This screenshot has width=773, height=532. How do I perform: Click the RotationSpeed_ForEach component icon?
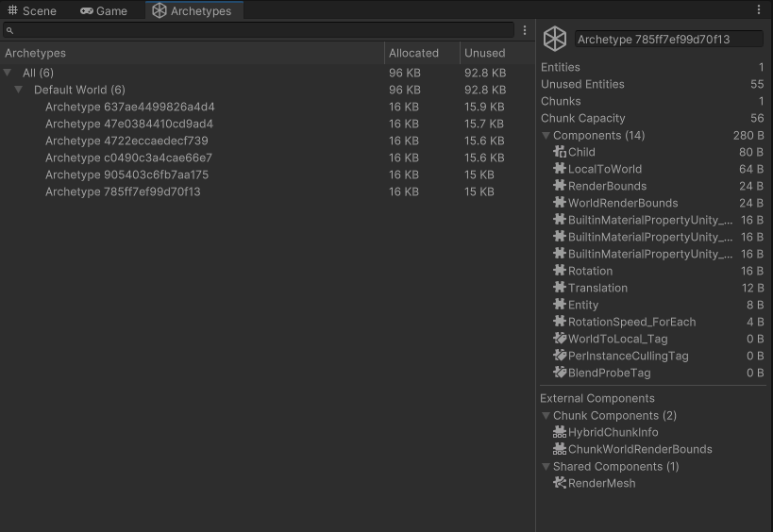tap(560, 321)
